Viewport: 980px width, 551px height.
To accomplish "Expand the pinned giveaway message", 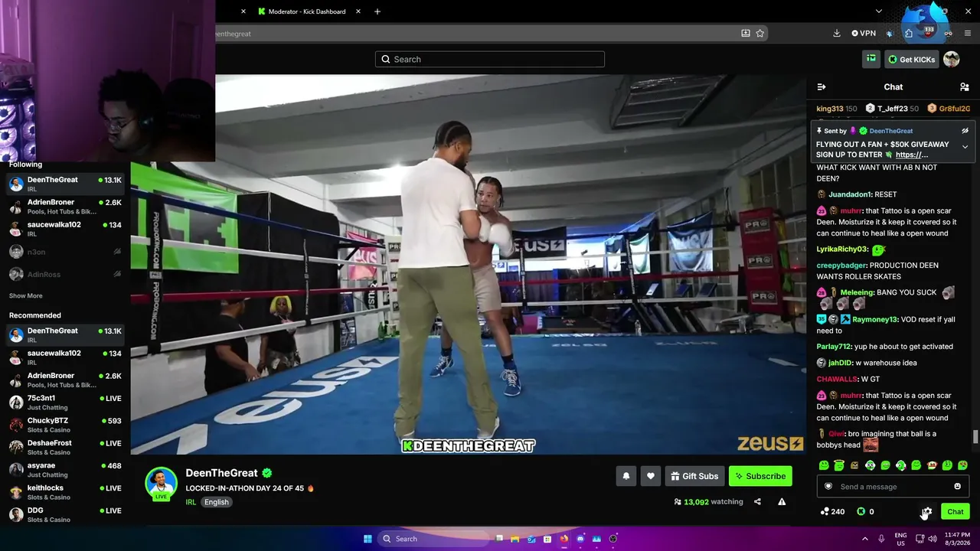I will click(x=965, y=147).
